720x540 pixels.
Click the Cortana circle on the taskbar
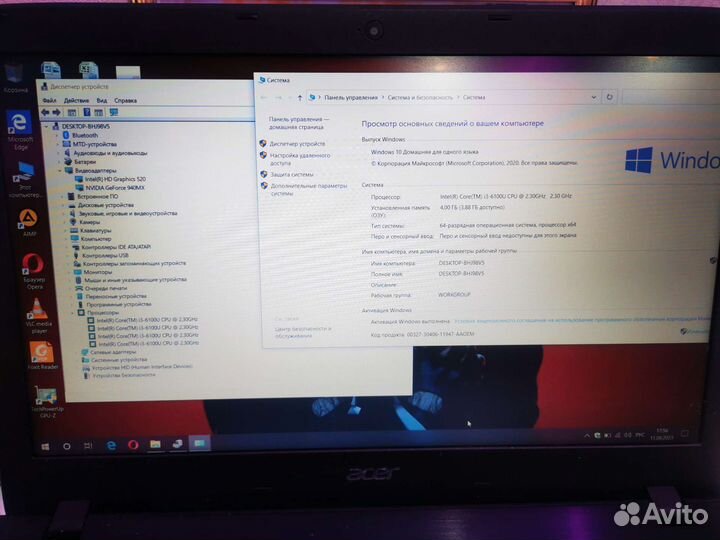pos(67,446)
